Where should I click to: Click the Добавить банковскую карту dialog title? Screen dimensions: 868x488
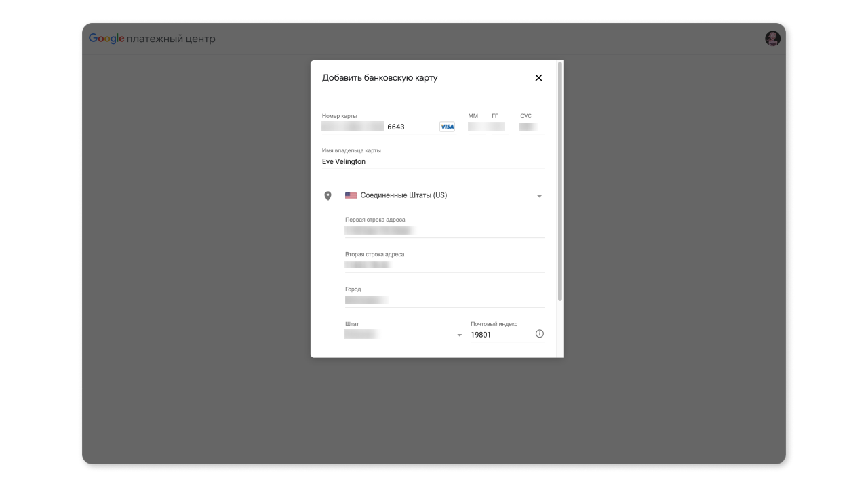[x=380, y=77]
